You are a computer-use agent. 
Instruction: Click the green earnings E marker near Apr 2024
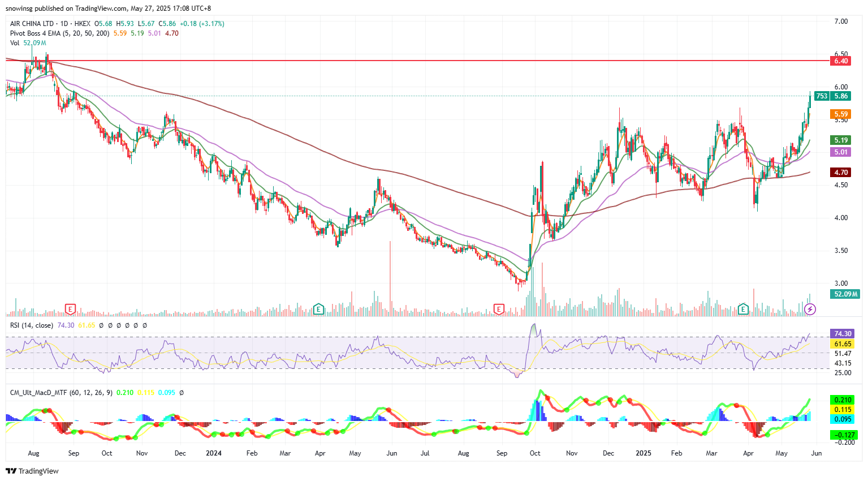319,309
